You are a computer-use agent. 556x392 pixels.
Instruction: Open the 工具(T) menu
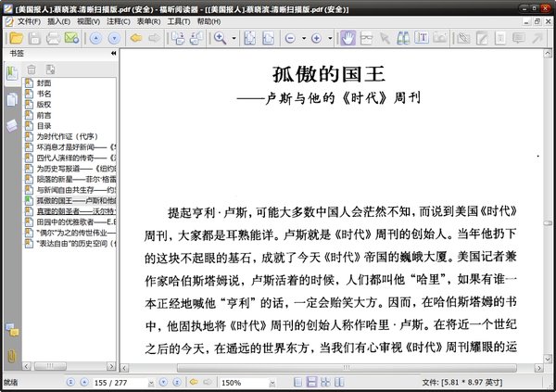179,21
